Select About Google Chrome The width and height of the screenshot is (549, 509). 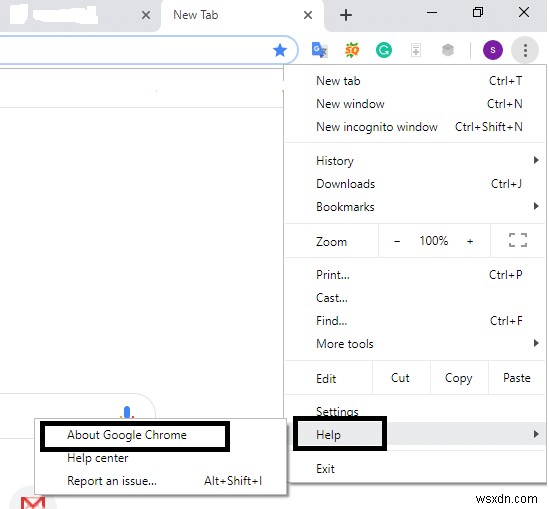160,435
